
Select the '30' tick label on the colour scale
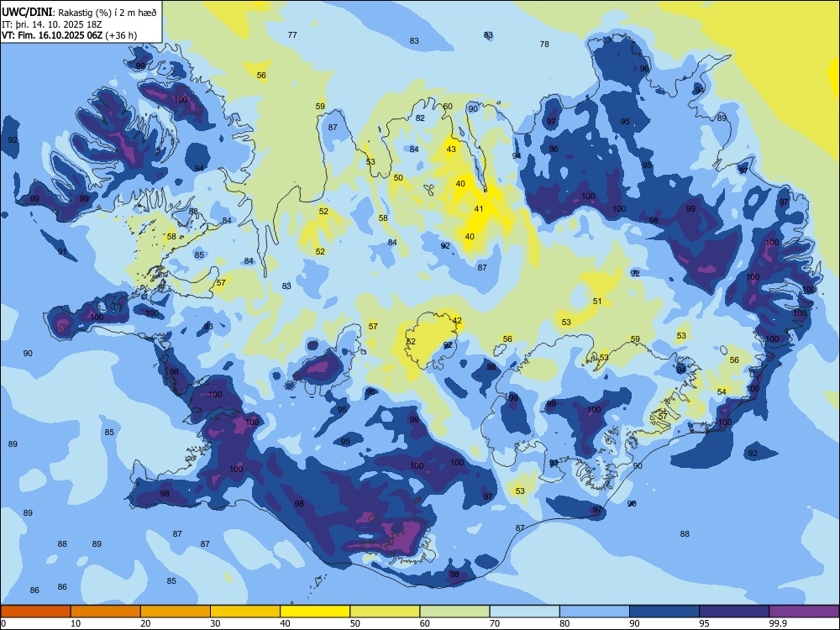point(215,623)
